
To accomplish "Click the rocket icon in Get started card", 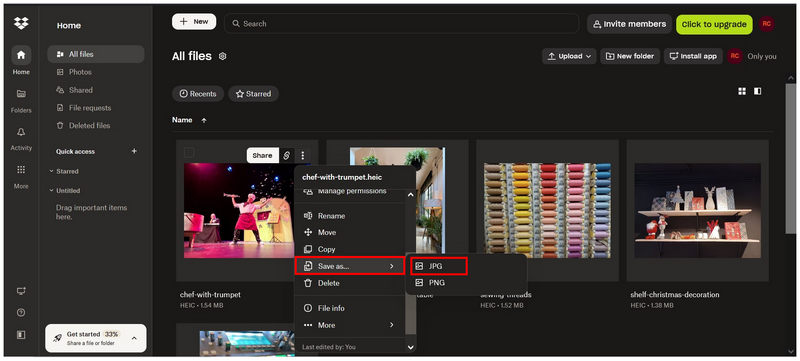I will pyautogui.click(x=58, y=338).
